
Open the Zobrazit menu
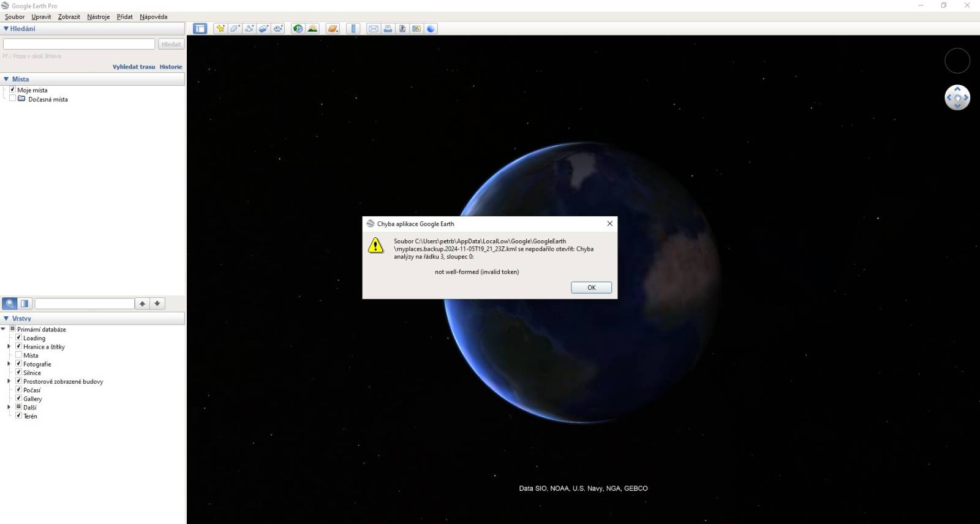(69, 17)
